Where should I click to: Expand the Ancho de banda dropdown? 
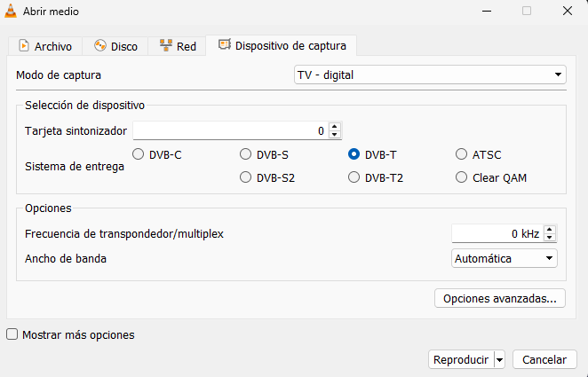pyautogui.click(x=504, y=258)
